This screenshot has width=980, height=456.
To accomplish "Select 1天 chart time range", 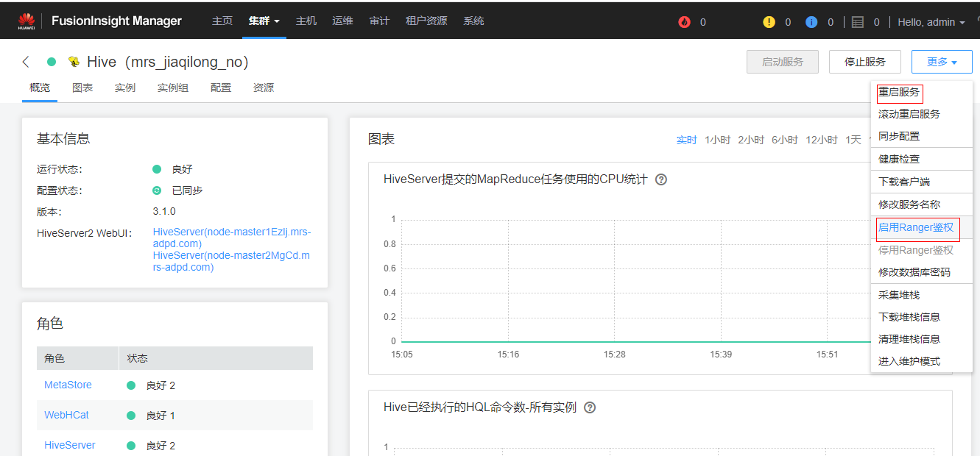I will tap(853, 140).
